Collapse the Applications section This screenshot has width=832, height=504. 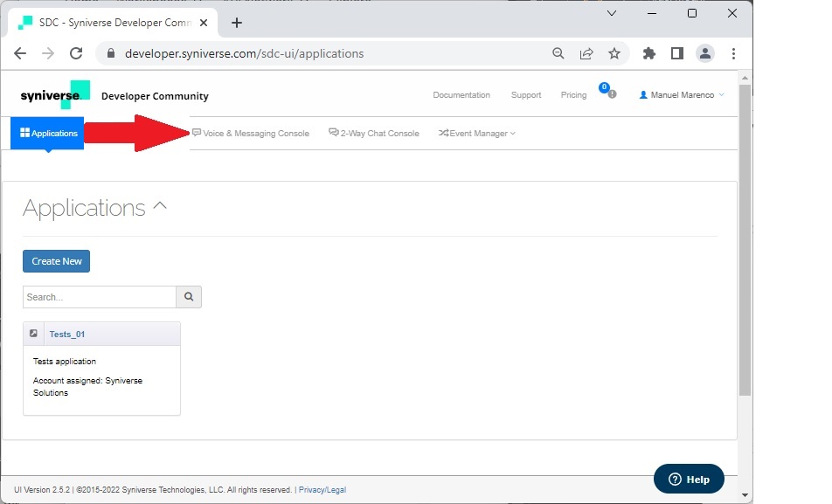160,206
